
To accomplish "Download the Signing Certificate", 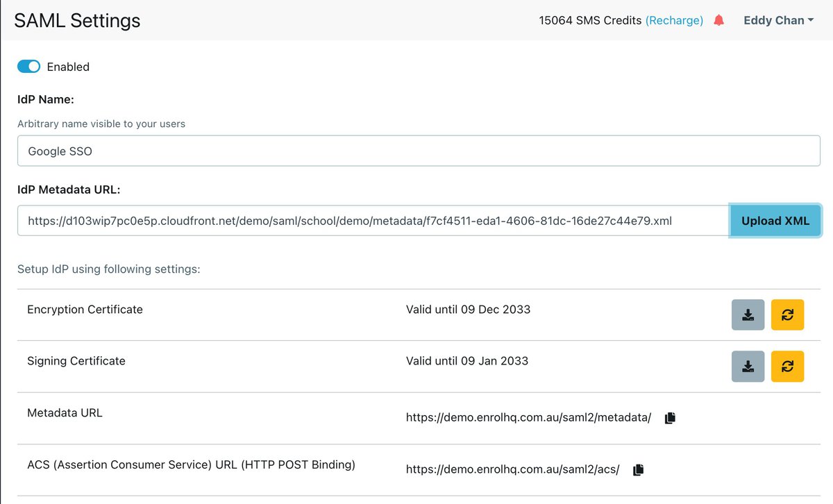I will point(748,367).
